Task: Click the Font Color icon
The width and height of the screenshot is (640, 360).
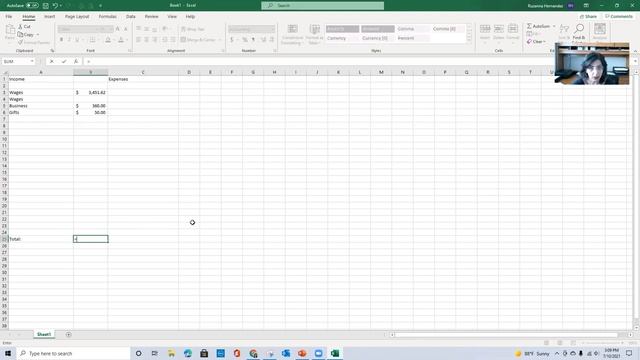Action: 121,40
